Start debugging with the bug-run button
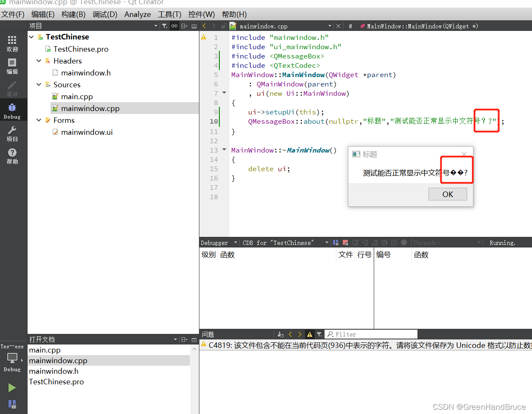The image size is (532, 414). [12, 404]
